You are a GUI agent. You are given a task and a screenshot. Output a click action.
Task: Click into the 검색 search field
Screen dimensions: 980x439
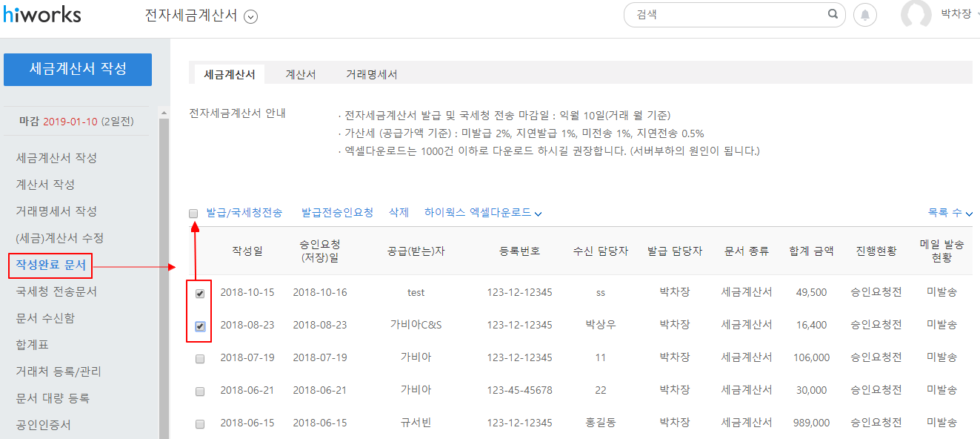point(726,15)
